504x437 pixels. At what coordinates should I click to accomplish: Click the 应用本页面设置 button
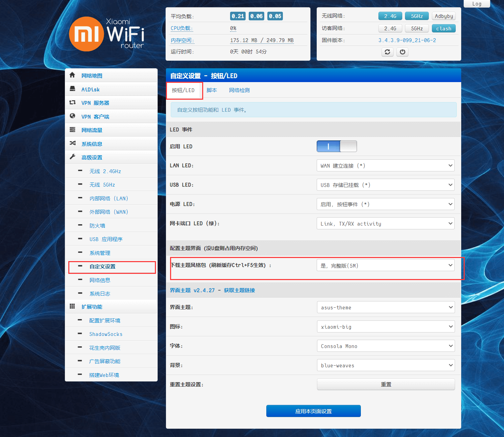[x=313, y=411]
